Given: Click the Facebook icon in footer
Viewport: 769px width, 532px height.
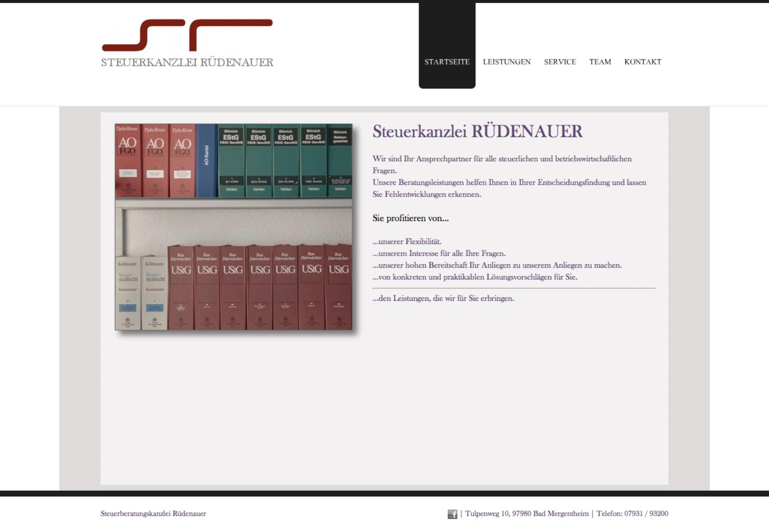Looking at the screenshot, I should click(452, 514).
